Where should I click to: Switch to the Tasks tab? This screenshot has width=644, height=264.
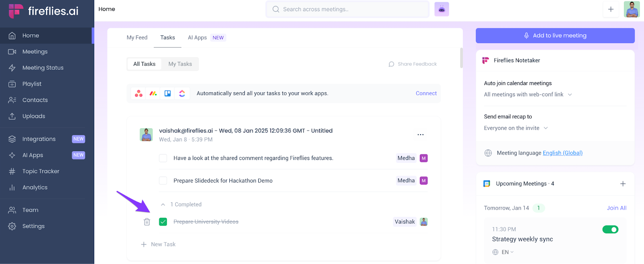pyautogui.click(x=167, y=37)
